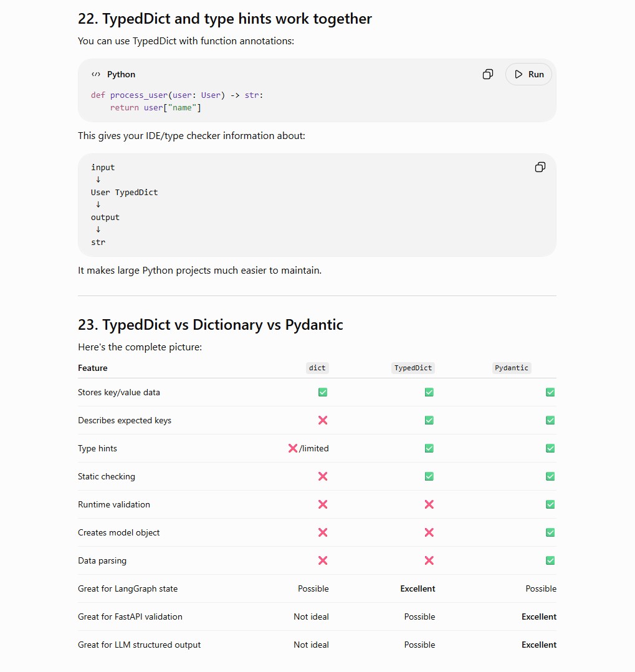Click dict's green check for Stores key/value data
Image resolution: width=635 pixels, height=672 pixels.
click(x=323, y=392)
